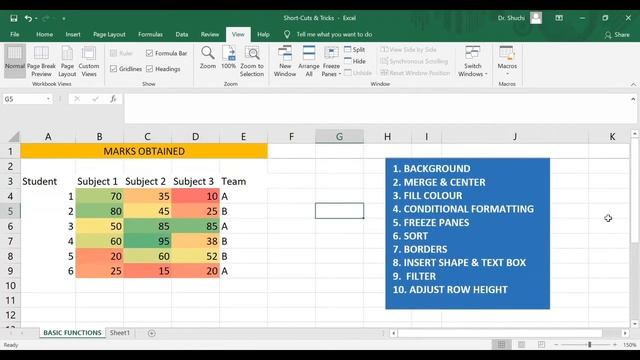This screenshot has width=640, height=360.
Task: Open the Review tab
Action: (210, 34)
